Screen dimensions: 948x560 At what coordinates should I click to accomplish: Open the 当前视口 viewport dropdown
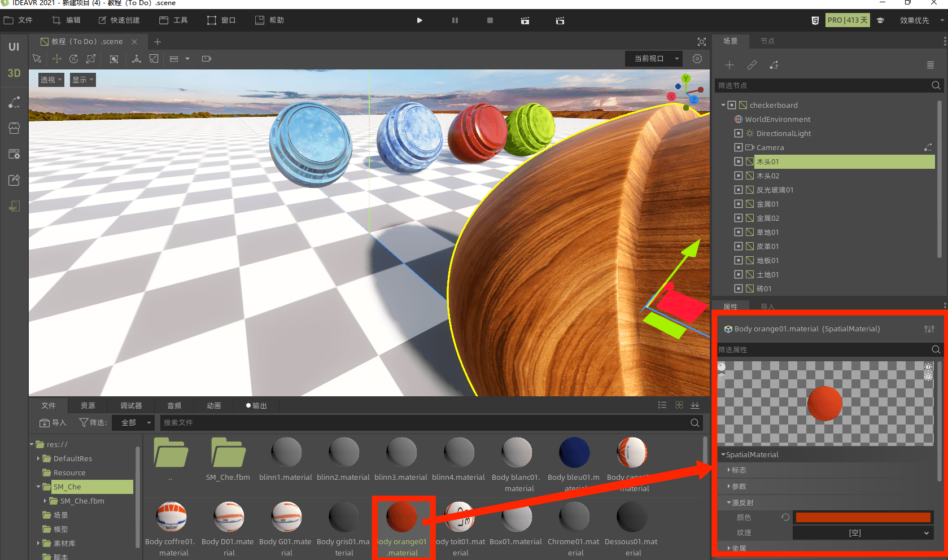654,59
